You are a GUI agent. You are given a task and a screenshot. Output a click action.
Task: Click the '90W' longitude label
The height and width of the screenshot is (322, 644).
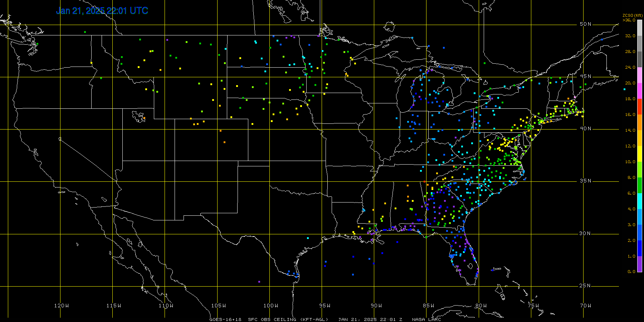tap(376, 306)
